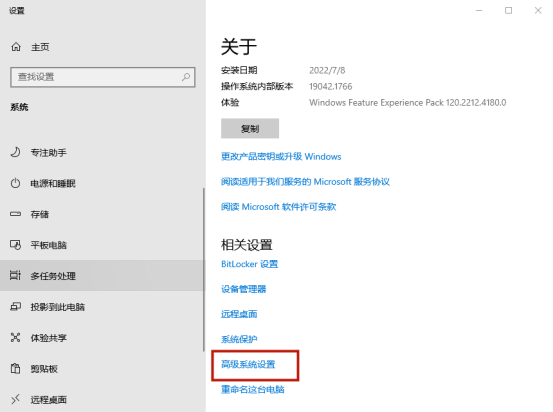
Task: Click the search magnifier icon in 查找设置
Action: coord(186,77)
